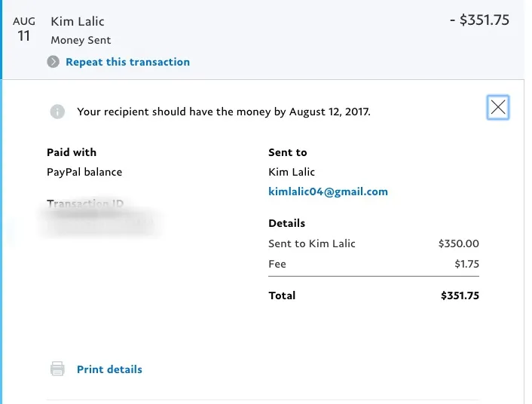
Task: Click the printer icon
Action: click(x=57, y=369)
